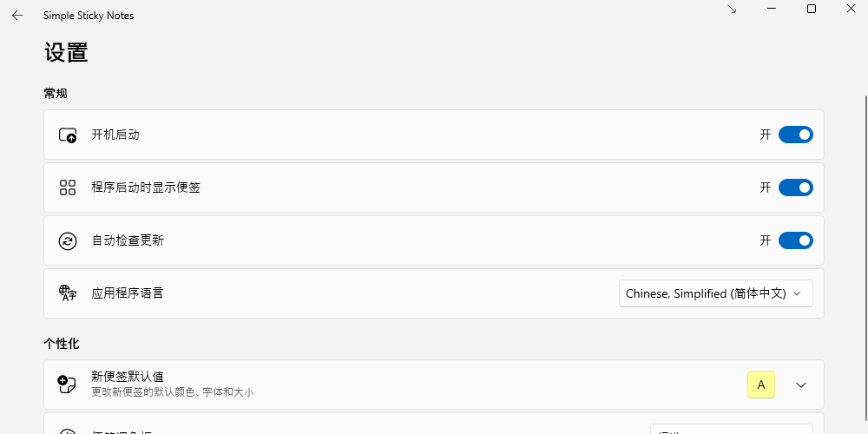
Task: Disable the 程序启动时显示便签 switch
Action: coord(795,187)
